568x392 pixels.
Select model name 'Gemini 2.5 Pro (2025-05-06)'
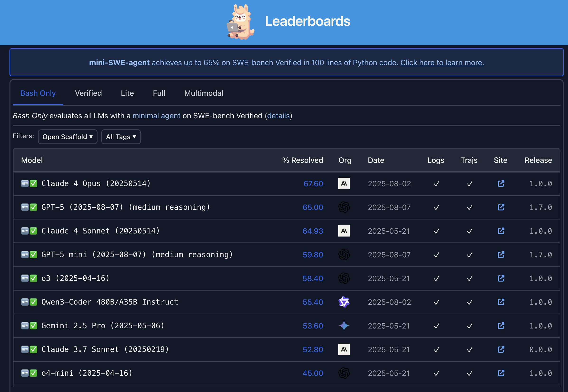103,326
